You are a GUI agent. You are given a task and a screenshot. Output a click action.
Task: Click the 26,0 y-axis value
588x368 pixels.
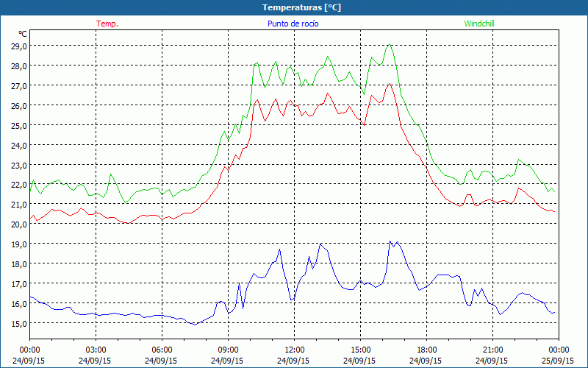[x=19, y=106]
